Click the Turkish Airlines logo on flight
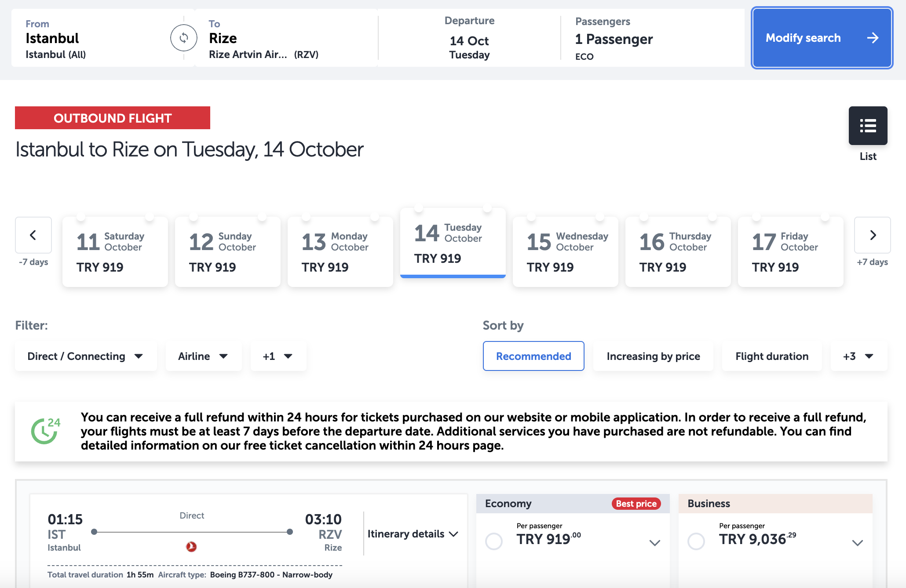 [x=191, y=547]
